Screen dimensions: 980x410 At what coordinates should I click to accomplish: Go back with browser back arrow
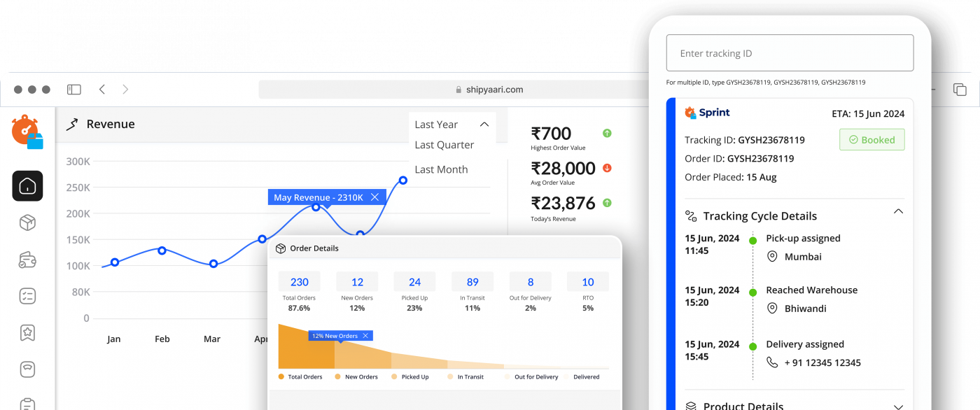102,90
